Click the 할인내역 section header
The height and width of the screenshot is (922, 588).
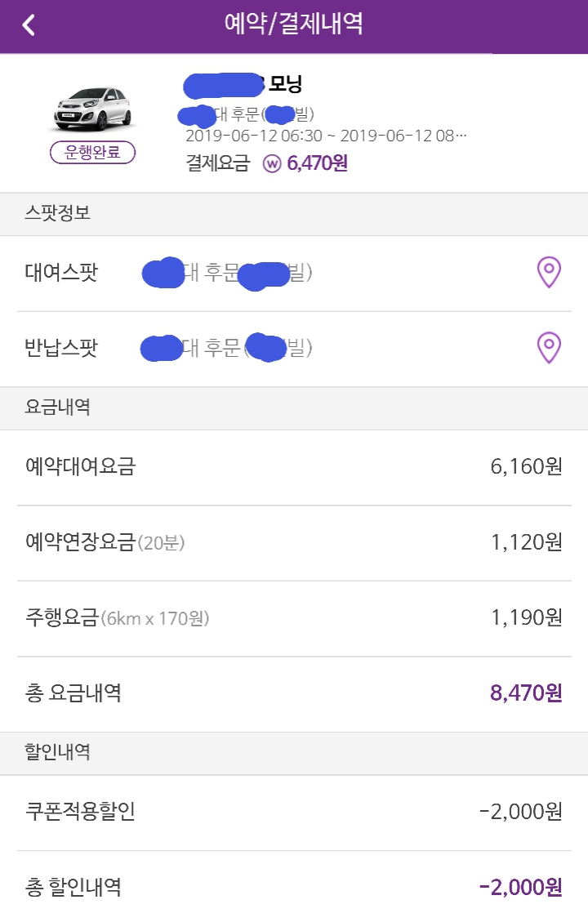(57, 753)
